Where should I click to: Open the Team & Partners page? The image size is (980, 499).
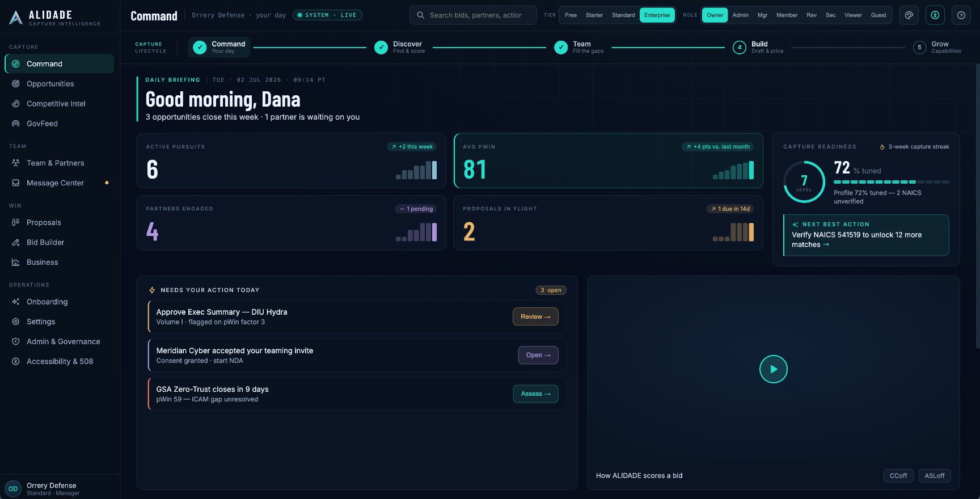point(59,163)
